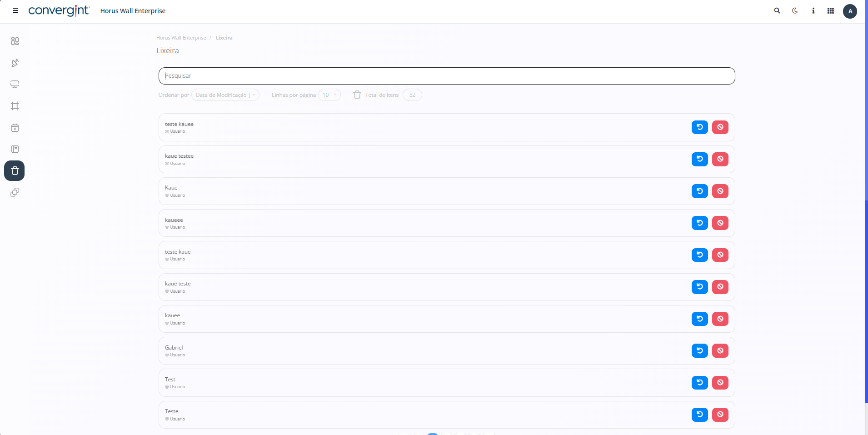This screenshot has width=868, height=435.
Task: Restore the 'teste kauee' item
Action: [699, 127]
